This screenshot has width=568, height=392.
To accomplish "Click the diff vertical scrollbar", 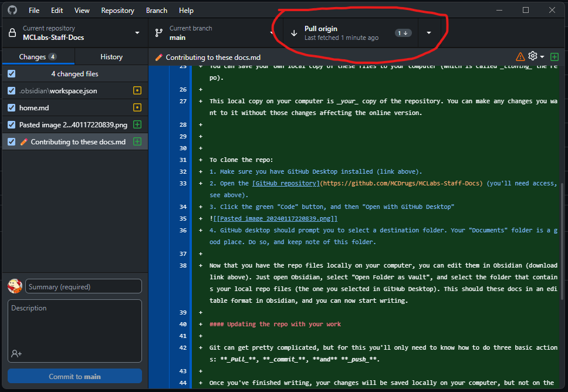I will pyautogui.click(x=562, y=241).
